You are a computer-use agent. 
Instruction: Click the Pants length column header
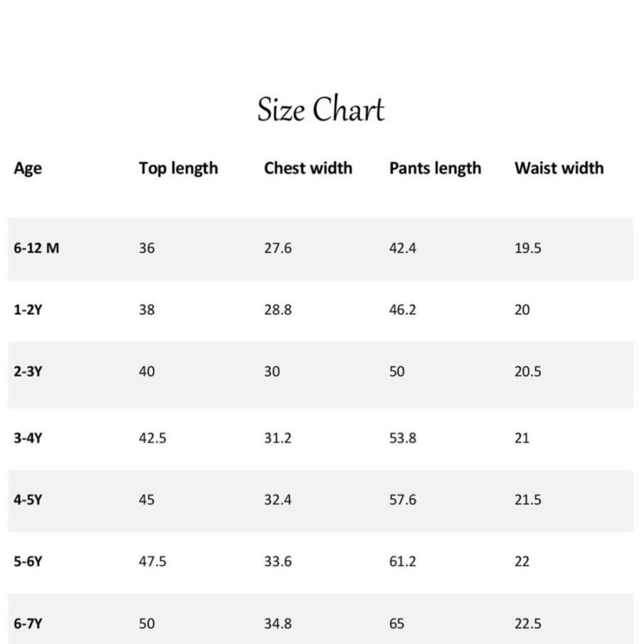coord(435,168)
